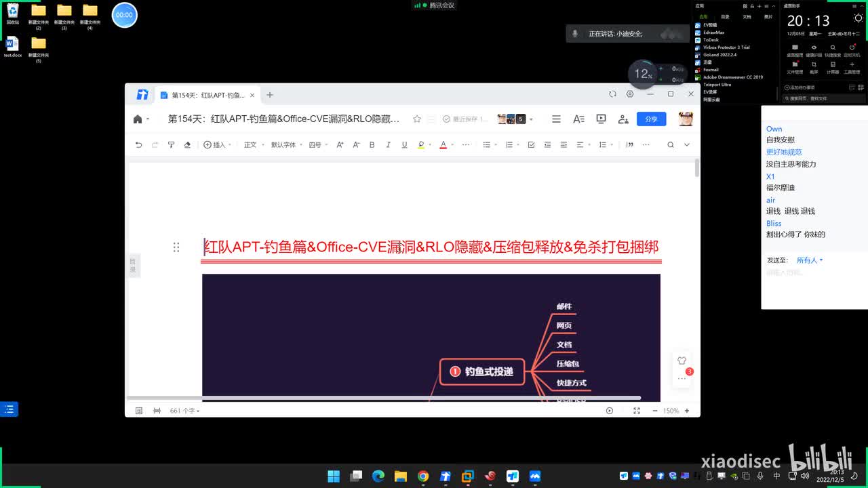Open the 所有人 recipient dropdown in chat

tap(810, 260)
